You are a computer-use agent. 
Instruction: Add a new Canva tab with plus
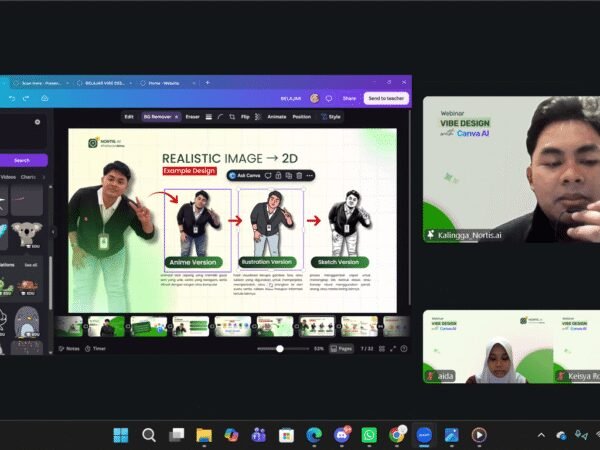[207, 83]
